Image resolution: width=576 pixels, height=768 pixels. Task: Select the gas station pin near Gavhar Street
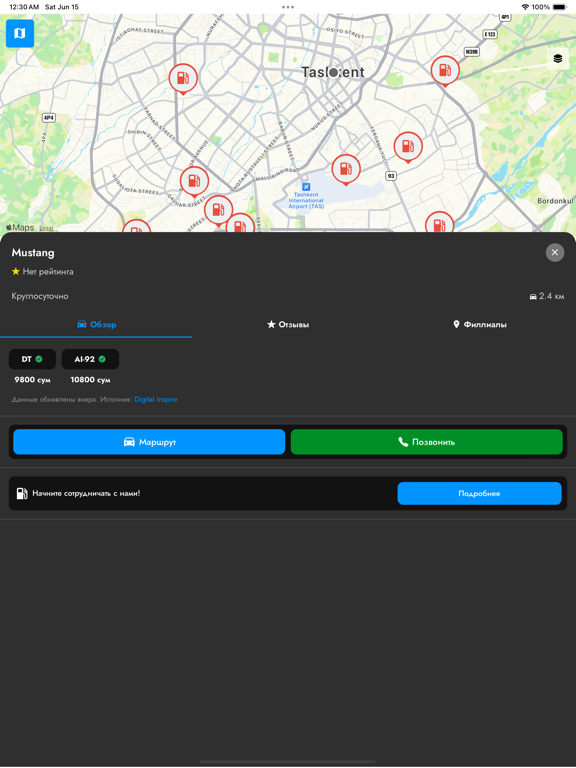(194, 181)
